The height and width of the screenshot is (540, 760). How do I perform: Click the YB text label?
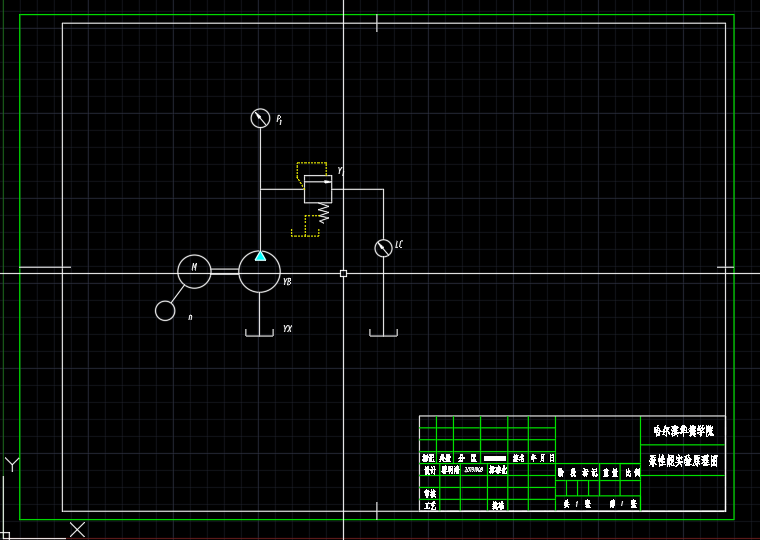click(x=287, y=281)
